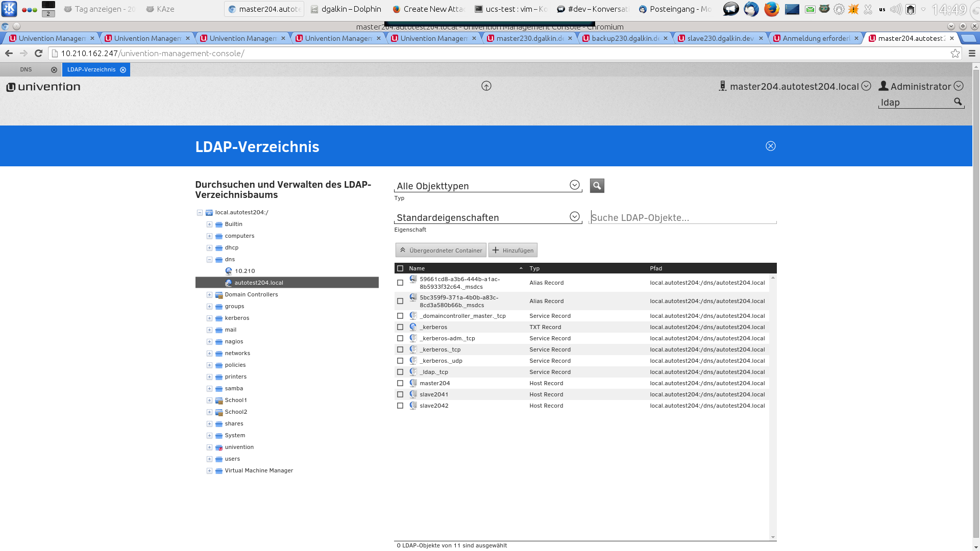Open the Administrator user menu
The image size is (980, 551).
coord(920,86)
